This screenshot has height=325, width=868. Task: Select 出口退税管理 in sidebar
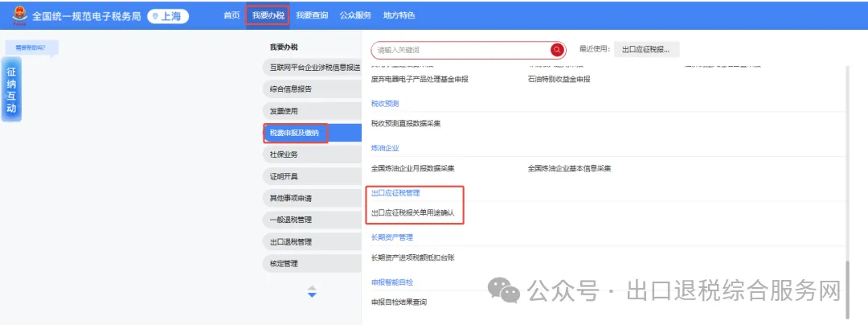312,242
